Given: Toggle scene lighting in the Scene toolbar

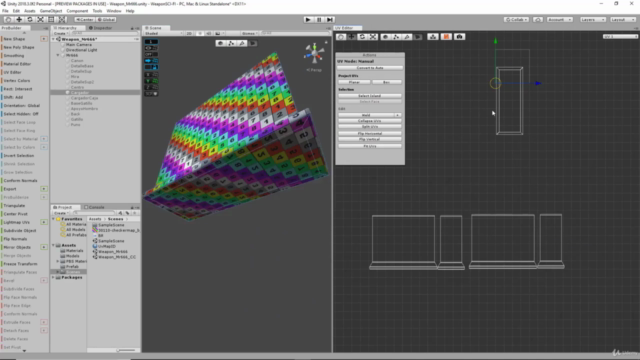Looking at the screenshot, I should [200, 33].
